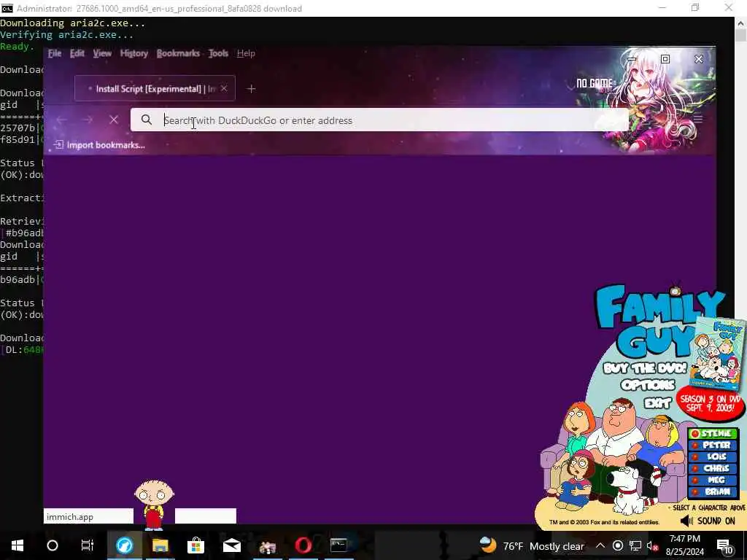Open the Windows Start menu
Screen dimensions: 747x560
[x=18, y=545]
